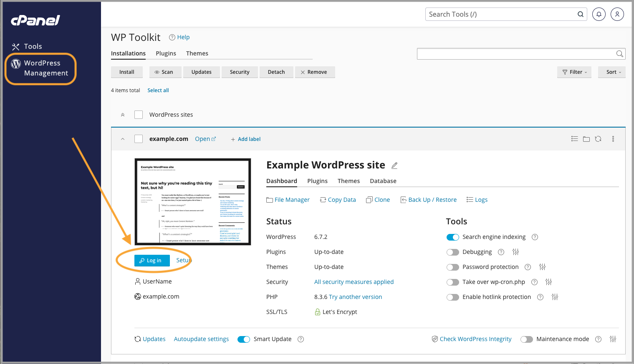The image size is (634, 364).
Task: Click the Search Tools input field
Action: pyautogui.click(x=501, y=14)
